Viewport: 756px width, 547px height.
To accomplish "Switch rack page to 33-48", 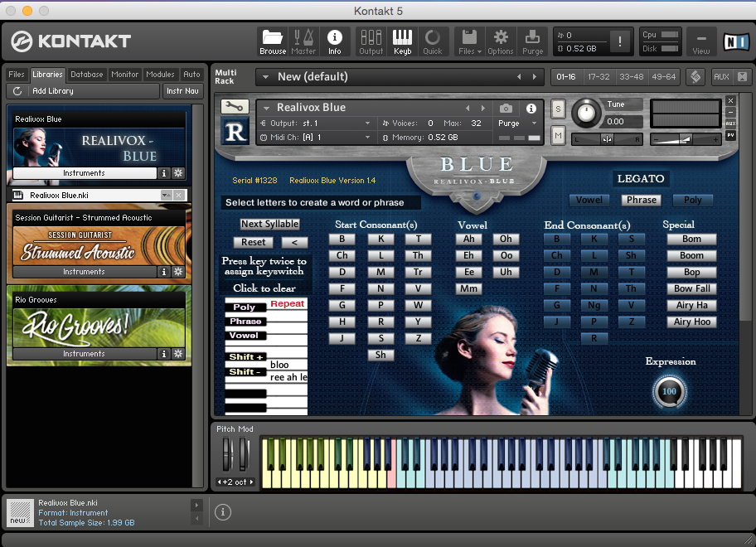I will coord(631,76).
